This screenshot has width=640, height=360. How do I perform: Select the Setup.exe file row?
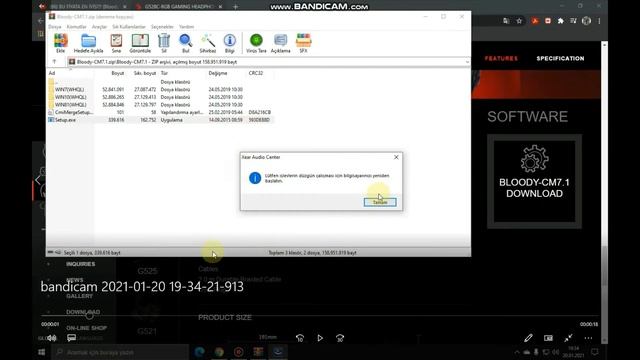click(160, 120)
